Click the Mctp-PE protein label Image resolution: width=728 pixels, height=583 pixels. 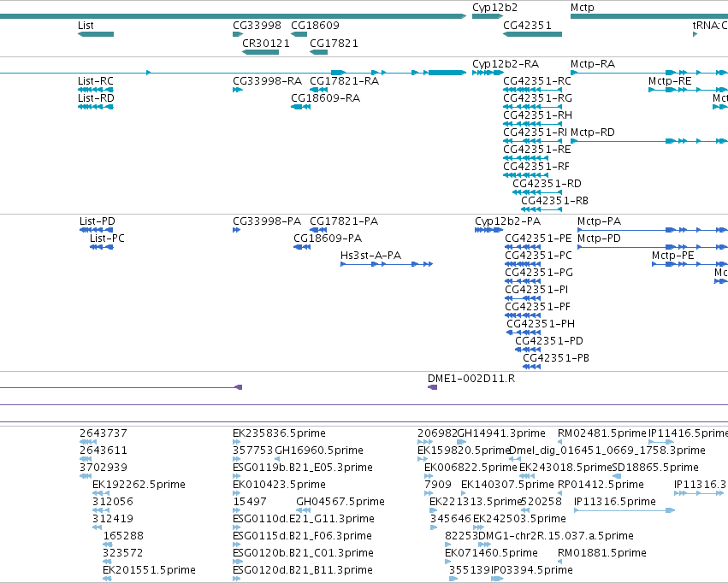672,256
